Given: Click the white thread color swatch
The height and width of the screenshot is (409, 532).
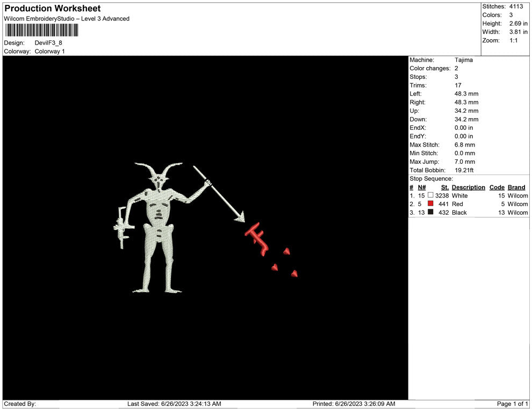Looking at the screenshot, I should pyautogui.click(x=430, y=195).
